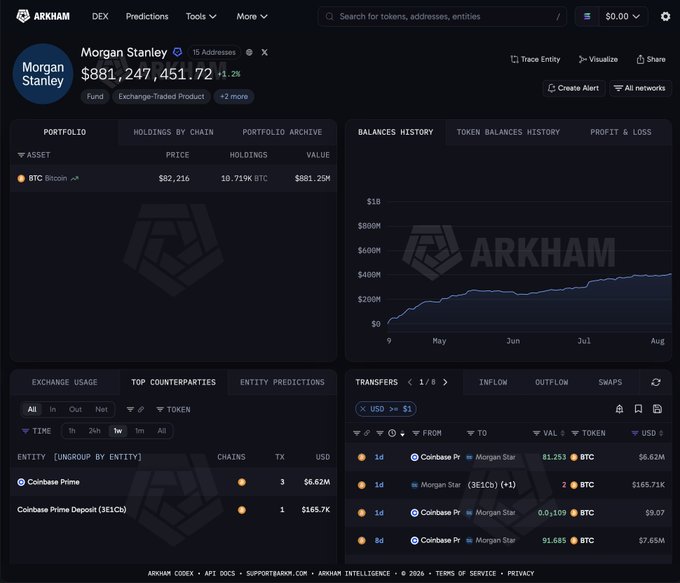This screenshot has height=583, width=680.
Task: Click Coinbase Prime icon in counterparties list
Action: (21, 482)
